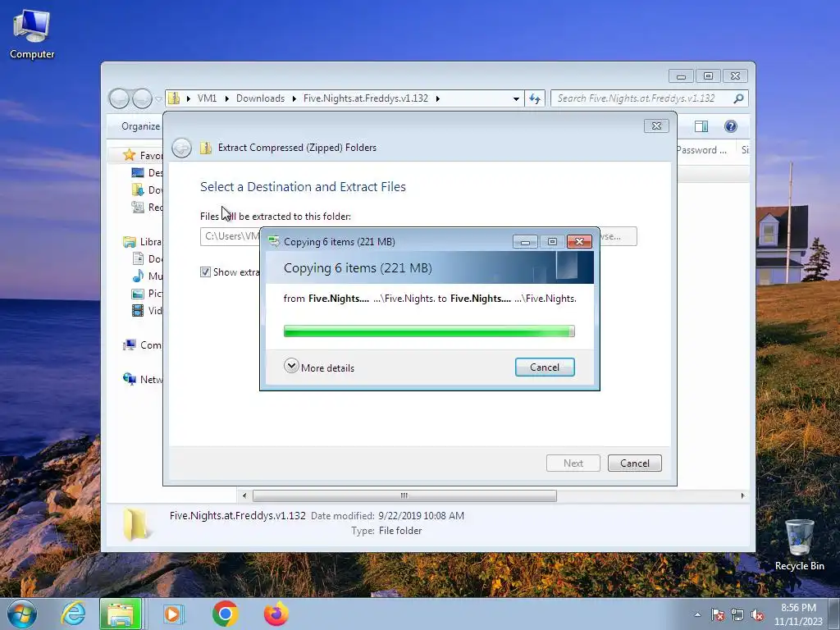Viewport: 840px width, 630px height.
Task: Launch Internet Explorer from taskbar
Action: tap(73, 614)
